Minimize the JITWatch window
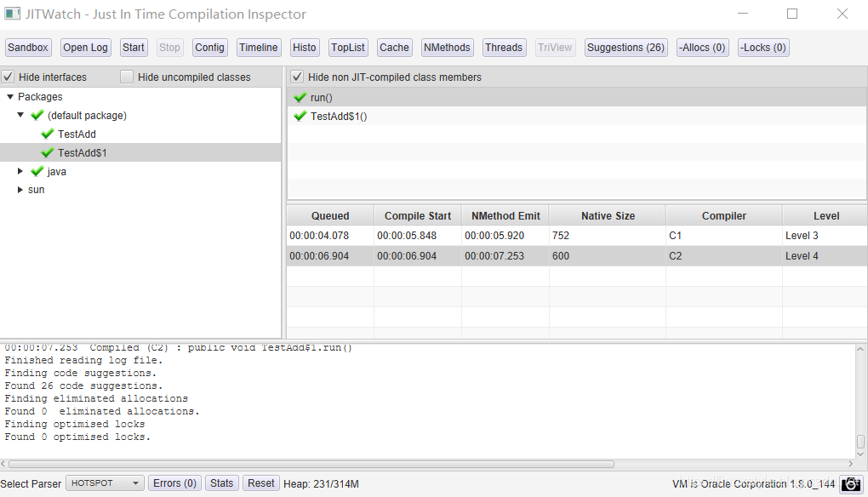This screenshot has width=868, height=497. point(743,14)
